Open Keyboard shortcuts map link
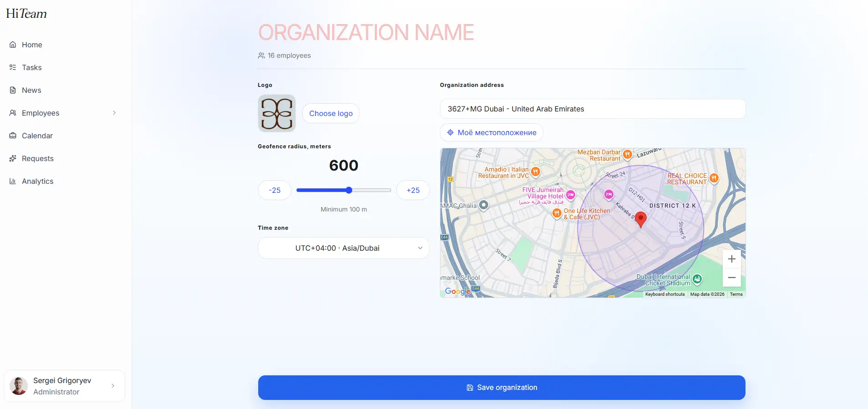The image size is (868, 409). pos(665,294)
